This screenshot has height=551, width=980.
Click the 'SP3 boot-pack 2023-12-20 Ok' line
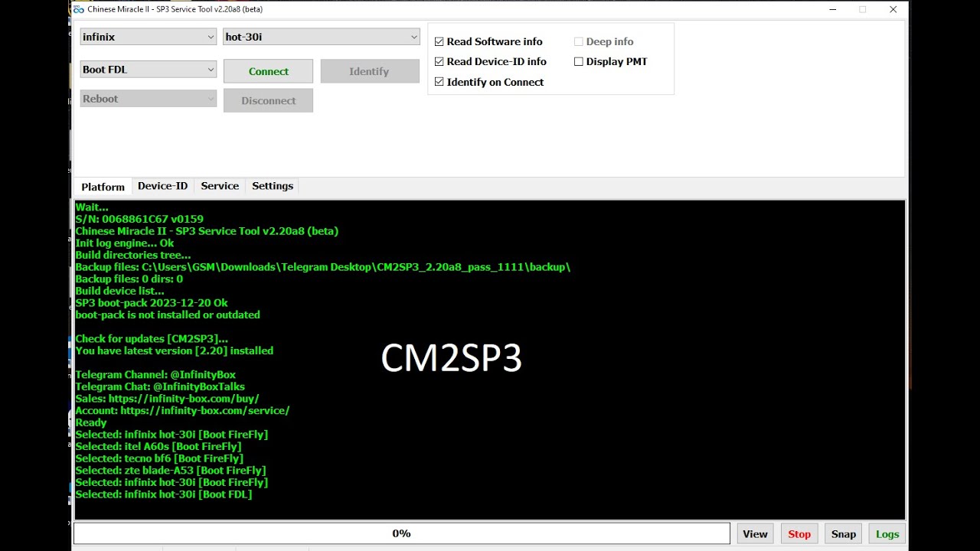pyautogui.click(x=152, y=303)
